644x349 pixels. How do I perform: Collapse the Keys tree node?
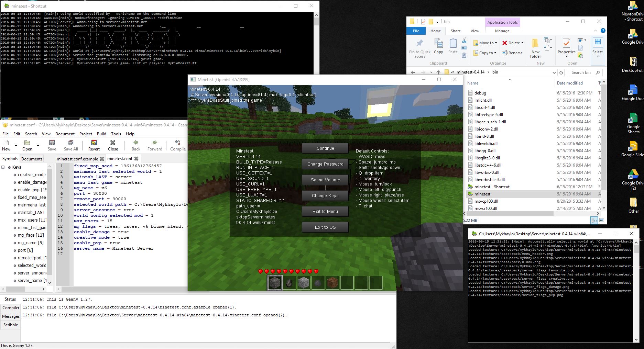click(3, 167)
